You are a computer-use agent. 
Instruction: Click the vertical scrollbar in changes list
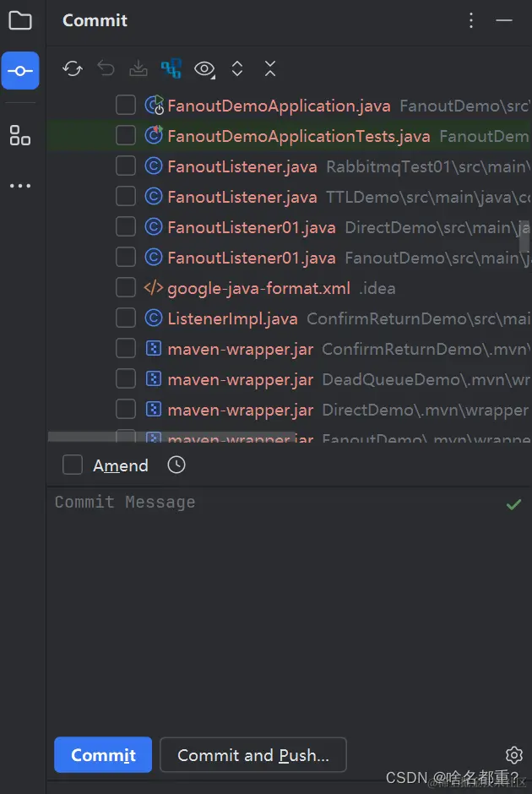point(524,237)
